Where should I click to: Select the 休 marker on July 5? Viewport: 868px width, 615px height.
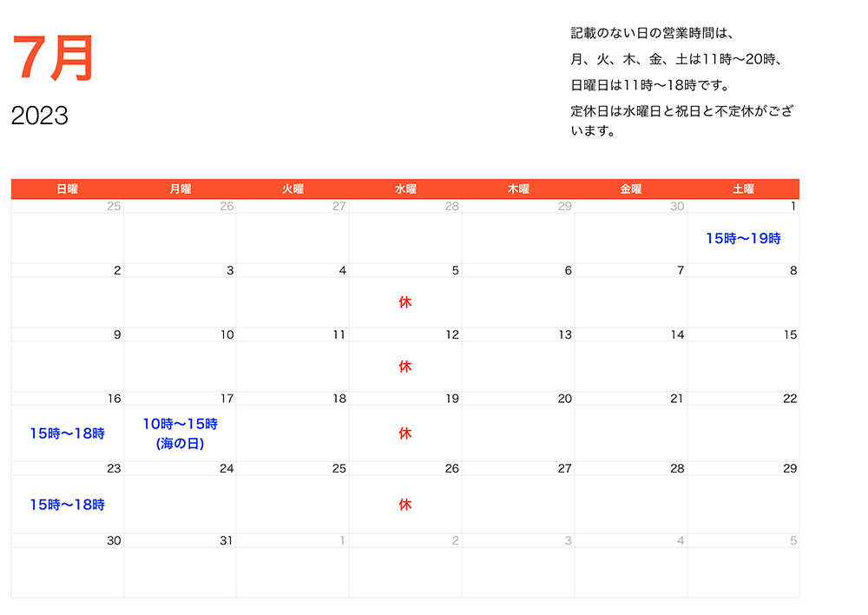tap(404, 301)
